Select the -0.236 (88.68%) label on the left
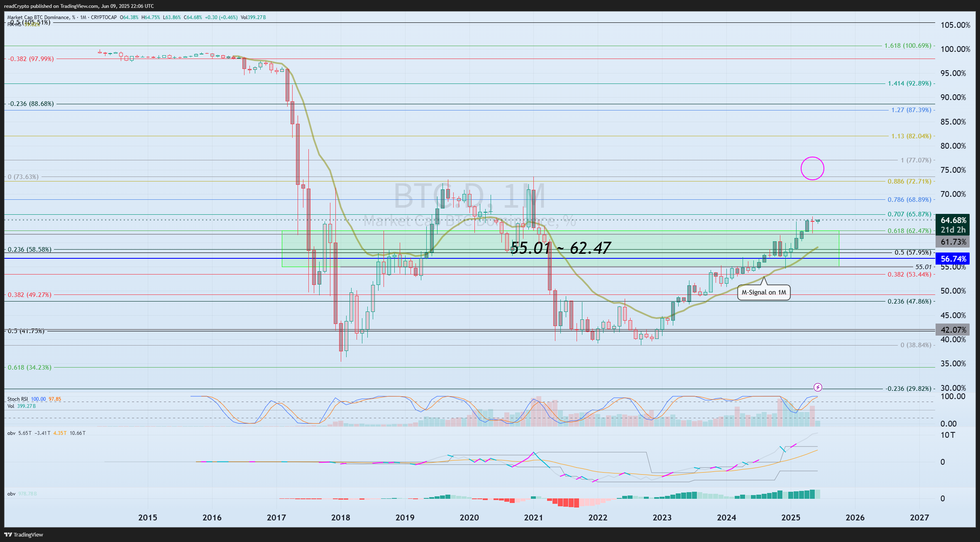 pyautogui.click(x=31, y=104)
